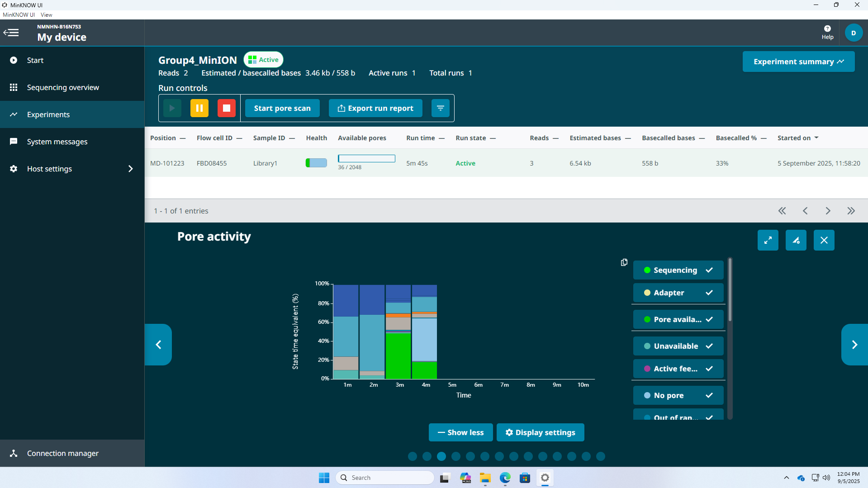868x488 pixels.
Task: Open Help from the header
Action: (x=827, y=33)
